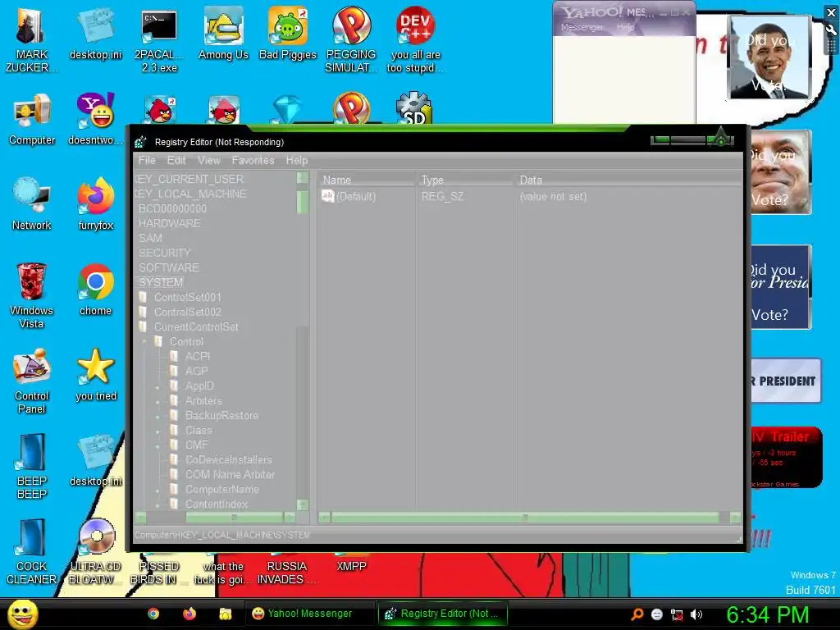The image size is (840, 630).
Task: Open ULTRA CD BLOATW... disc icon
Action: 96,552
